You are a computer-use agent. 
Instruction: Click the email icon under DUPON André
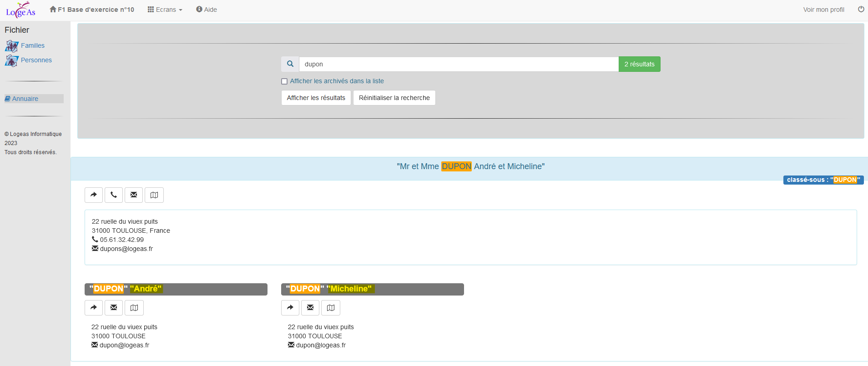coord(114,308)
